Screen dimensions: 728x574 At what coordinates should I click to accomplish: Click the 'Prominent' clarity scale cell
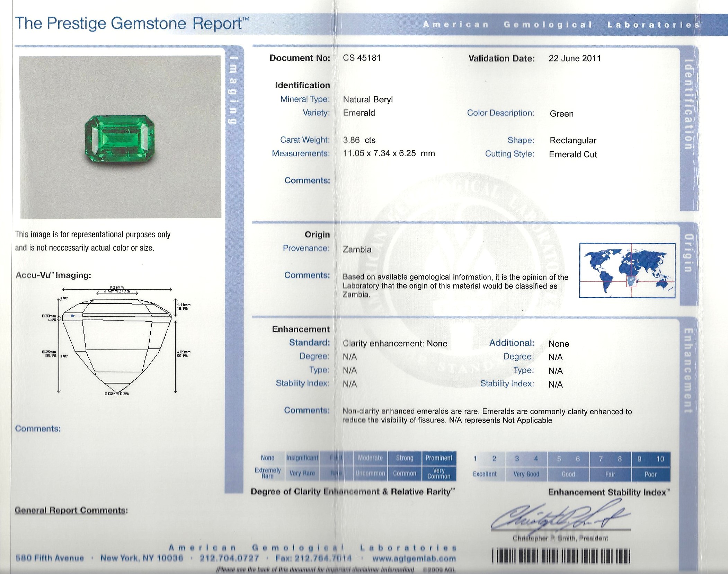pyautogui.click(x=439, y=458)
